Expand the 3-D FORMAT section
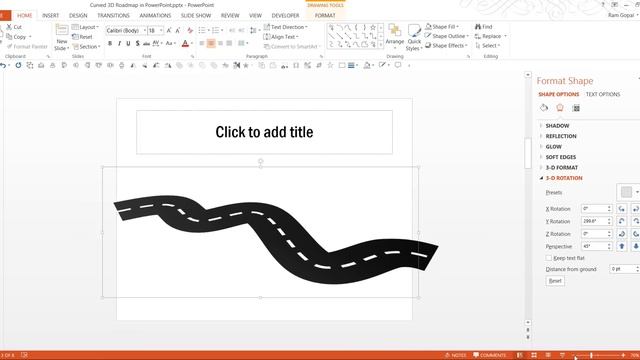 [x=562, y=168]
